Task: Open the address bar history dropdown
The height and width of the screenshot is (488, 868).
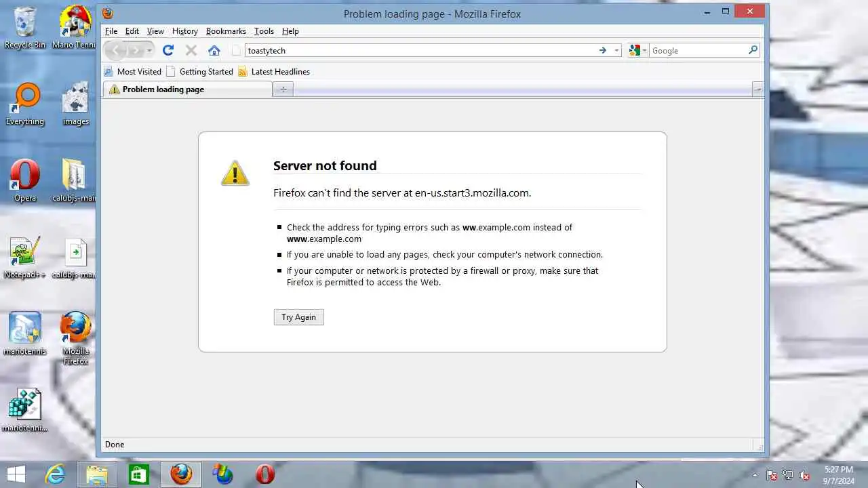Action: [x=616, y=50]
